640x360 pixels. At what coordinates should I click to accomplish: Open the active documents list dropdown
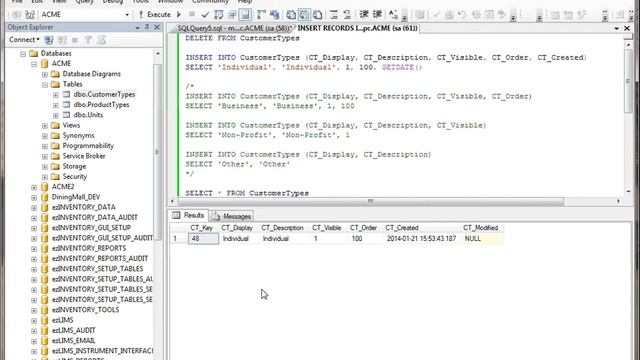point(616,28)
